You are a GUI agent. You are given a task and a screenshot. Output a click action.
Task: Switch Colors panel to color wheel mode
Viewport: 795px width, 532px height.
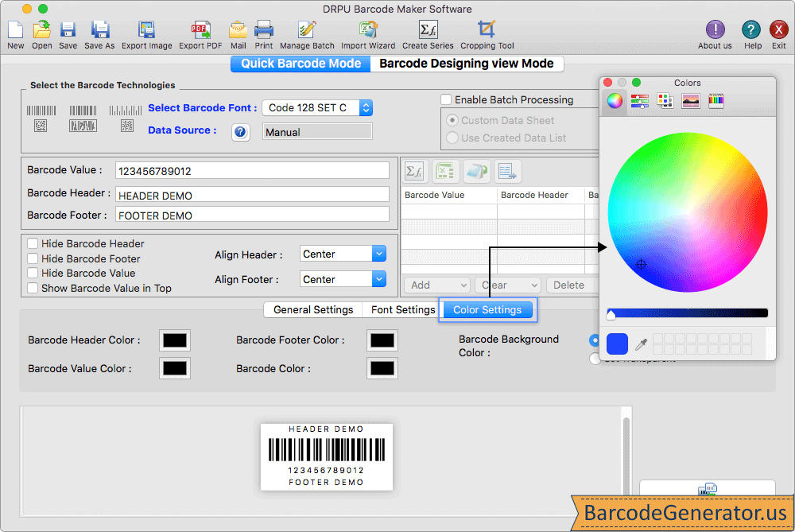click(615, 101)
